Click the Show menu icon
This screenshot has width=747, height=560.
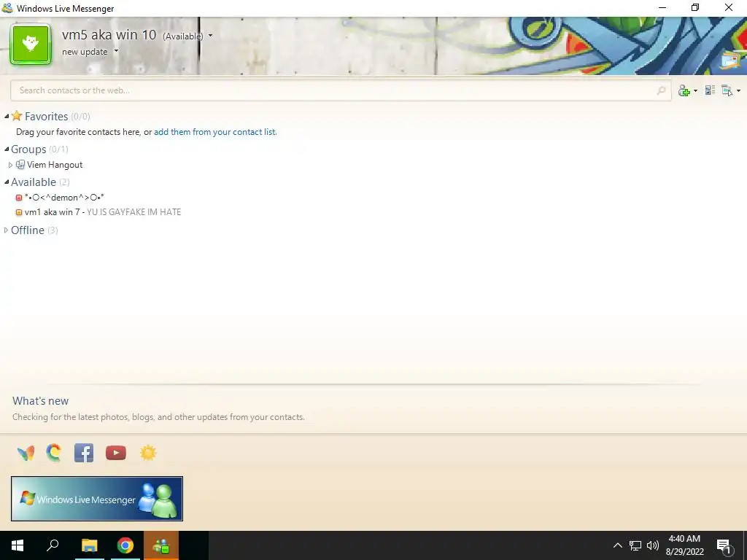pyautogui.click(x=727, y=90)
